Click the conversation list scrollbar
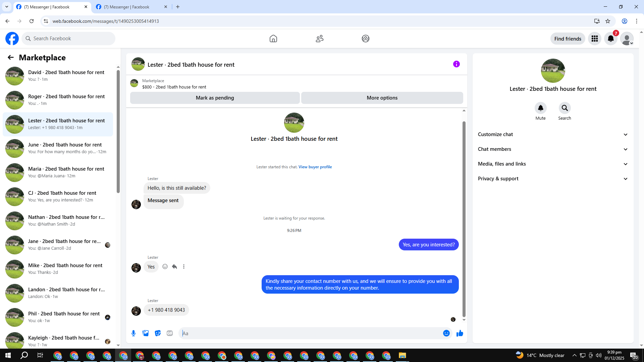This screenshot has height=362, width=644. [x=118, y=131]
